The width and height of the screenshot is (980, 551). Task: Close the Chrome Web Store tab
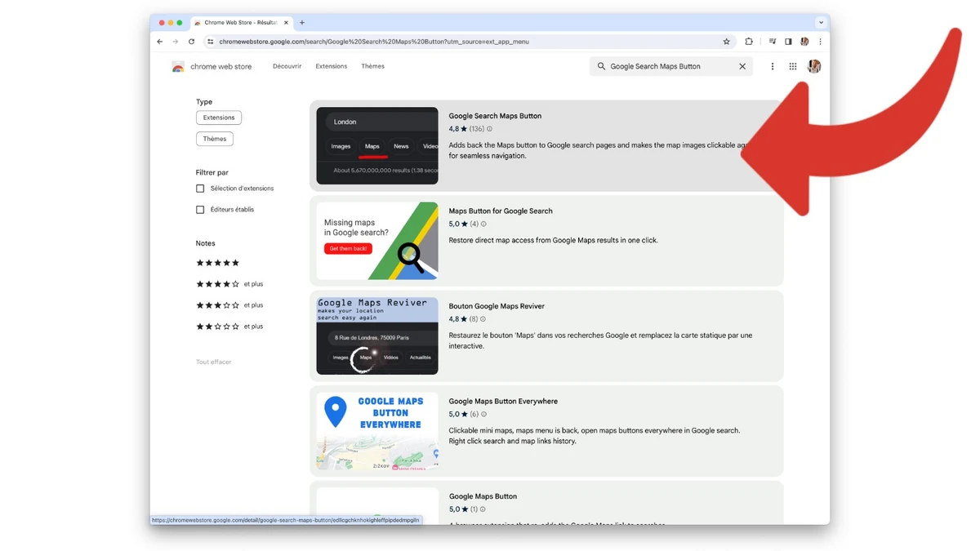coord(286,23)
